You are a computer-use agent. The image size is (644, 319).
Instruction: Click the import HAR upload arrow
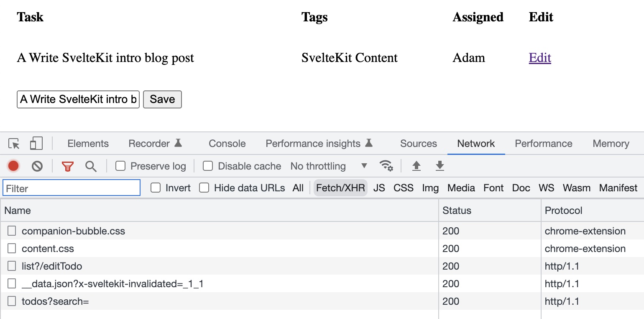coord(416,166)
